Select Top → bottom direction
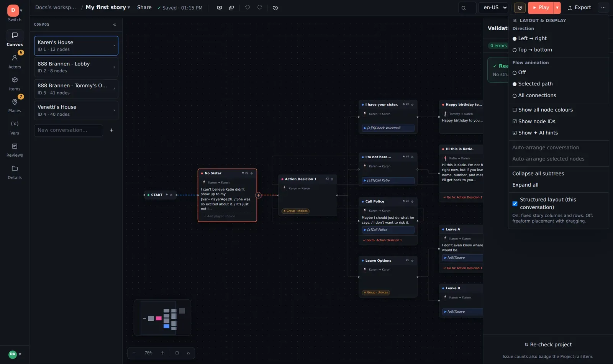The height and width of the screenshot is (364, 613). [532, 50]
